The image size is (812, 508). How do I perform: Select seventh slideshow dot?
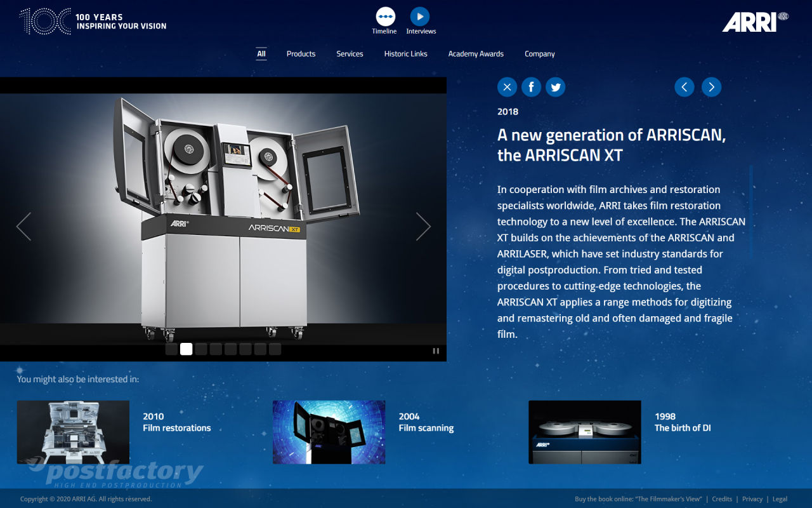260,349
